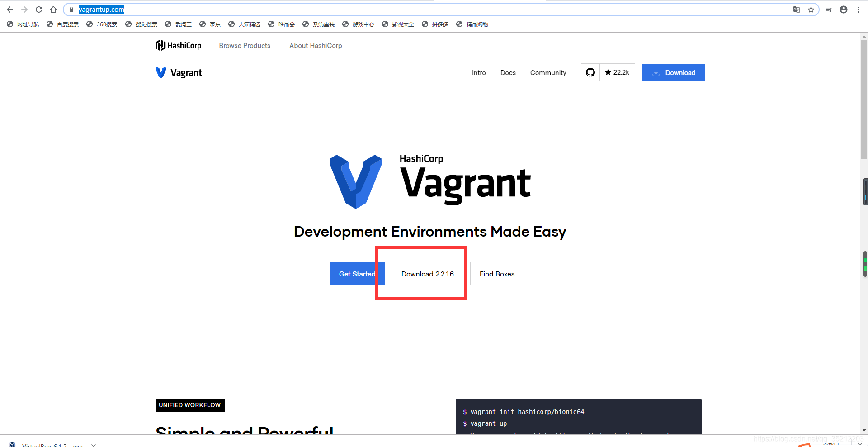Click the Download 2.2.16 button
The width and height of the screenshot is (868, 447).
tap(428, 274)
